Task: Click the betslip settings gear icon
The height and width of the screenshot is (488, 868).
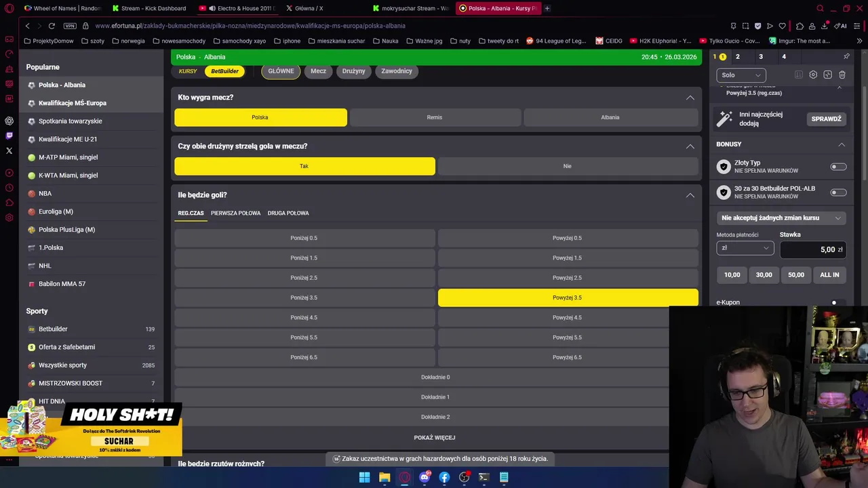Action: click(813, 75)
